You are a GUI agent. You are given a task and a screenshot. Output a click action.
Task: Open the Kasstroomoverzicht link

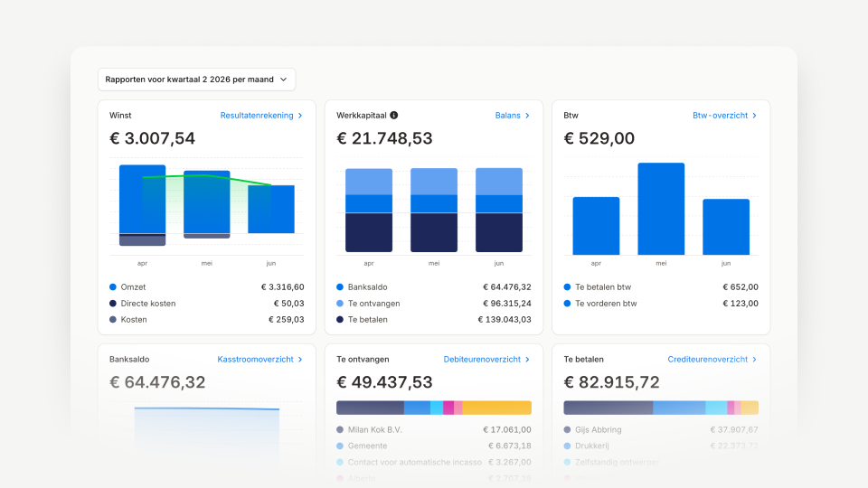[x=255, y=360]
